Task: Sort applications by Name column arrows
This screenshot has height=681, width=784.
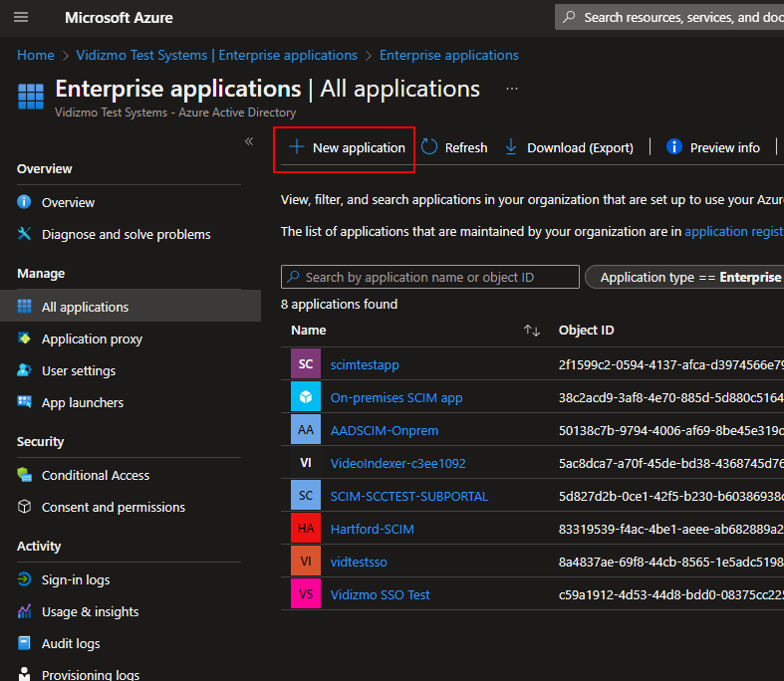Action: point(532,331)
